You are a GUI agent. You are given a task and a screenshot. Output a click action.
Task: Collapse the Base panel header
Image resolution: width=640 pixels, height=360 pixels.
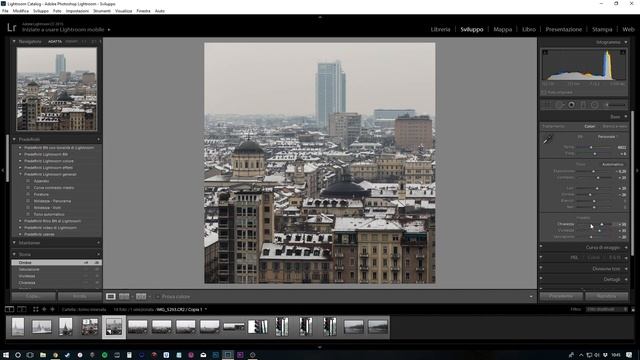pyautogui.click(x=626, y=117)
